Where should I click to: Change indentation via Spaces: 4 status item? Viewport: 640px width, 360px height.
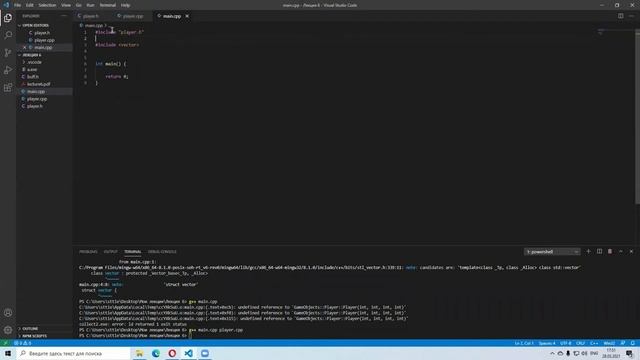(x=547, y=343)
